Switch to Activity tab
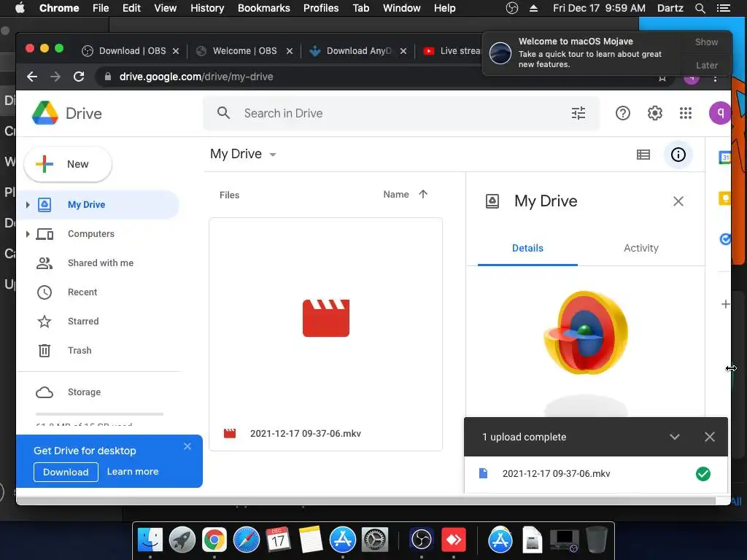 (640, 248)
